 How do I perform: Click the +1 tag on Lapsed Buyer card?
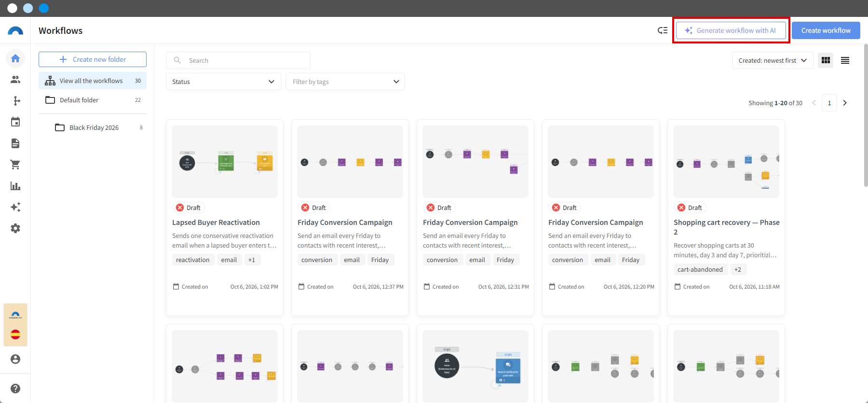click(252, 260)
